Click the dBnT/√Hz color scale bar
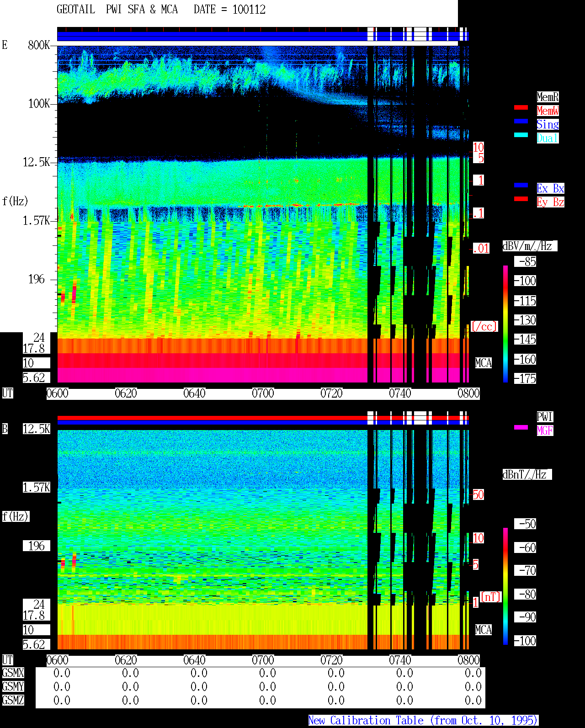 click(505, 586)
